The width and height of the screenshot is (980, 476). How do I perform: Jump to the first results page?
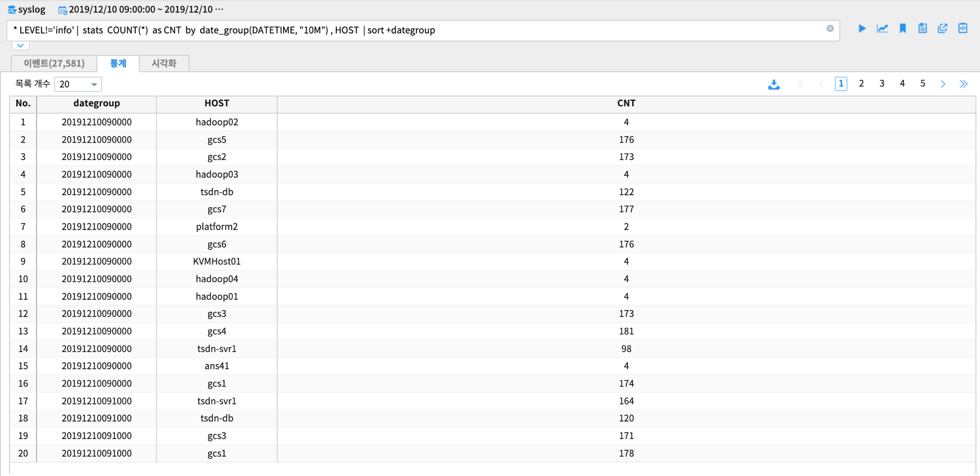coord(800,84)
